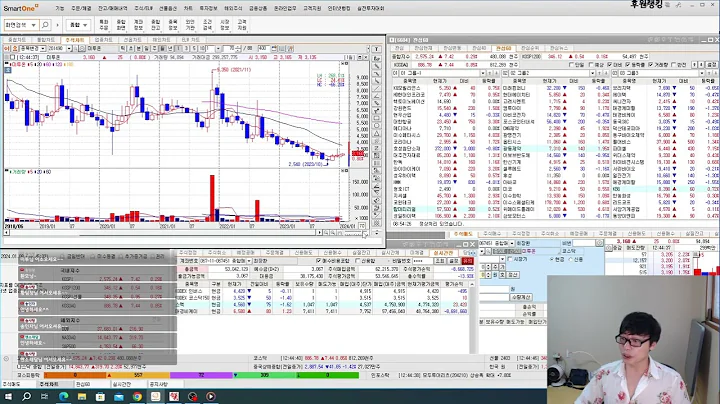
Task: Open the 외인기관 toolbar shortcut
Action: (190, 25)
